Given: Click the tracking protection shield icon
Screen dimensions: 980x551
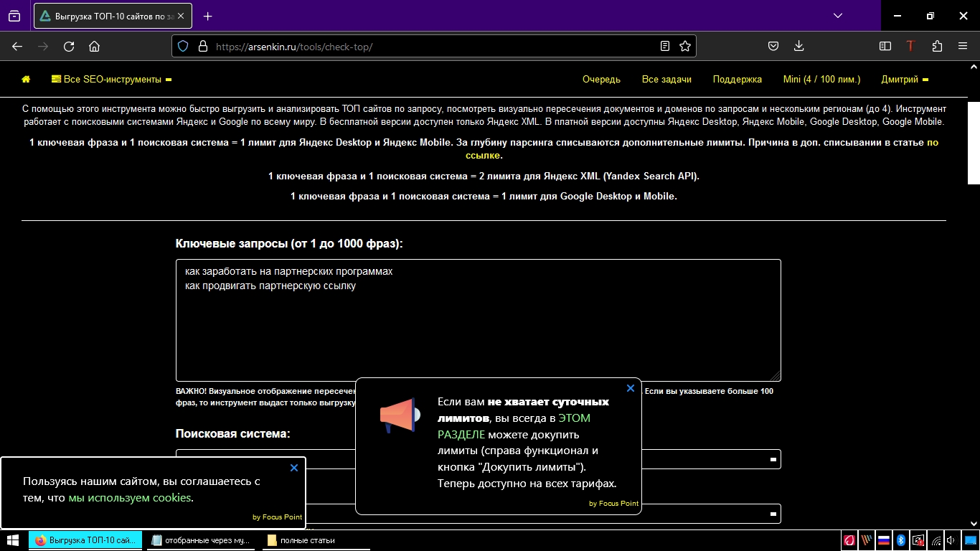Looking at the screenshot, I should 183,46.
